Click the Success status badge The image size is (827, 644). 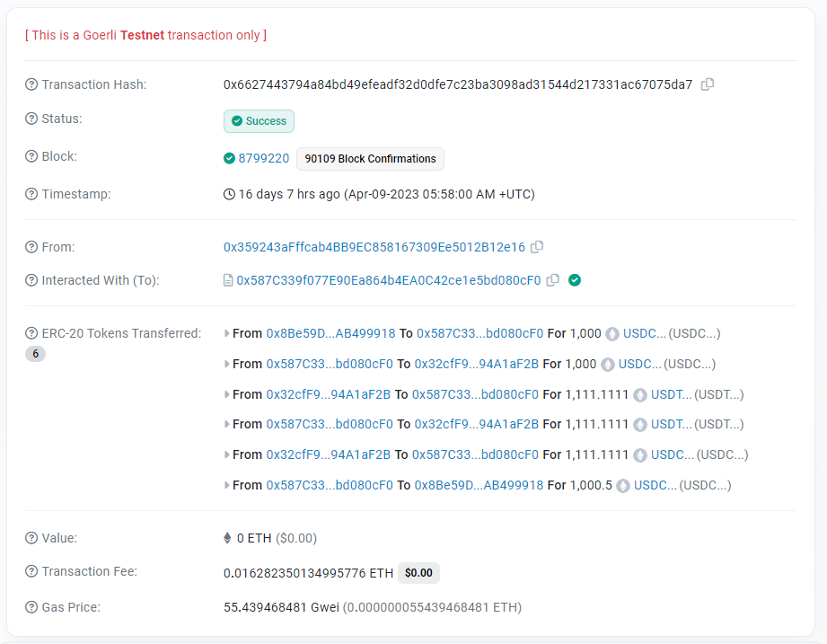(259, 120)
